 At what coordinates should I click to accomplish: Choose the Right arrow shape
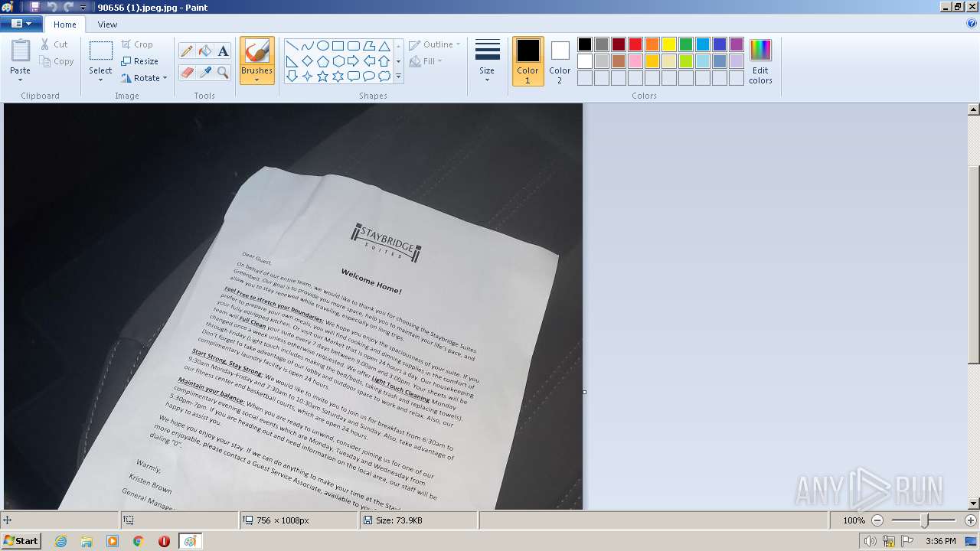(353, 61)
